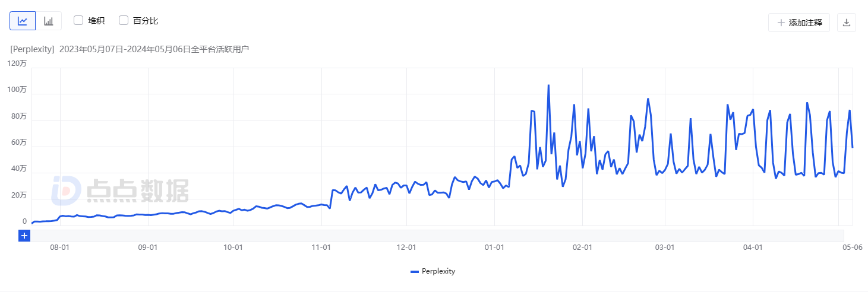Click the 添加注释 button
The height and width of the screenshot is (292, 868).
798,23
